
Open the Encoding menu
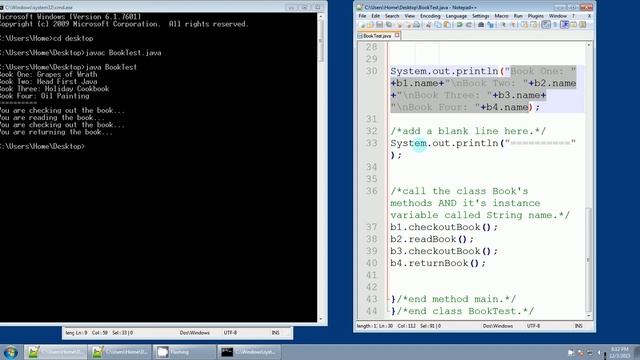click(430, 16)
